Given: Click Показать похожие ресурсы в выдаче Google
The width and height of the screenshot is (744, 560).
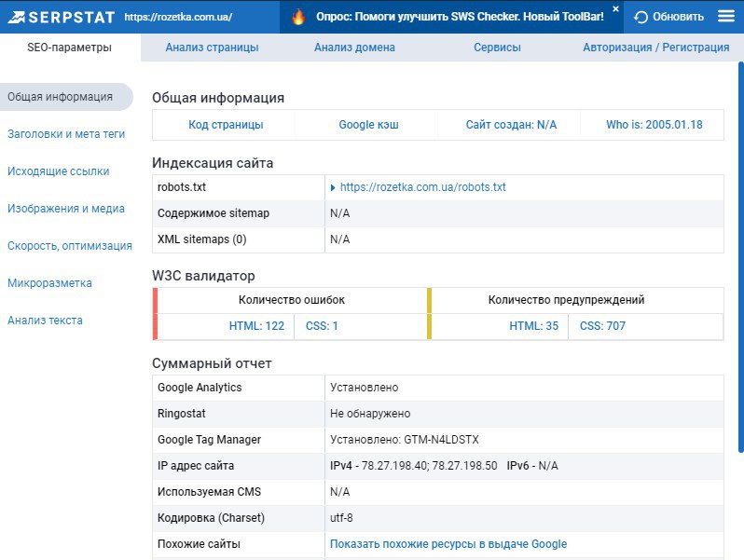Looking at the screenshot, I should [448, 544].
